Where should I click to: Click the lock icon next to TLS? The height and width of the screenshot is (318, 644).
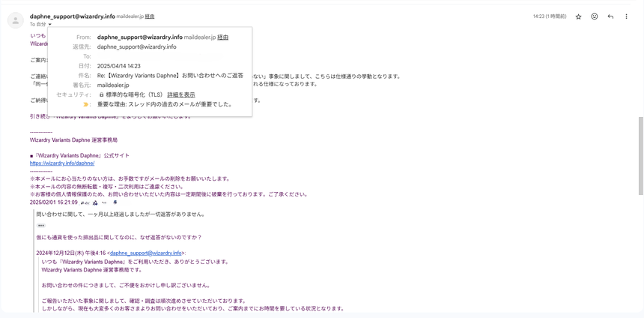(101, 94)
